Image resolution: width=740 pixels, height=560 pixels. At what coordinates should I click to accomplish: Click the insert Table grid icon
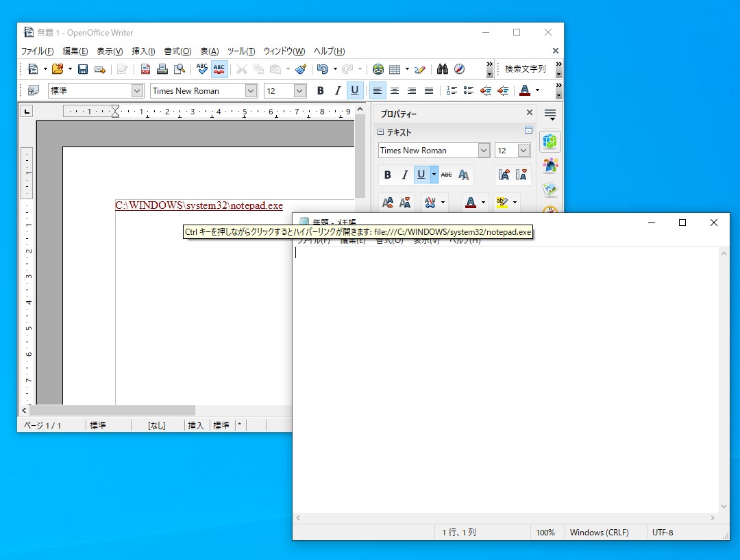point(395,69)
